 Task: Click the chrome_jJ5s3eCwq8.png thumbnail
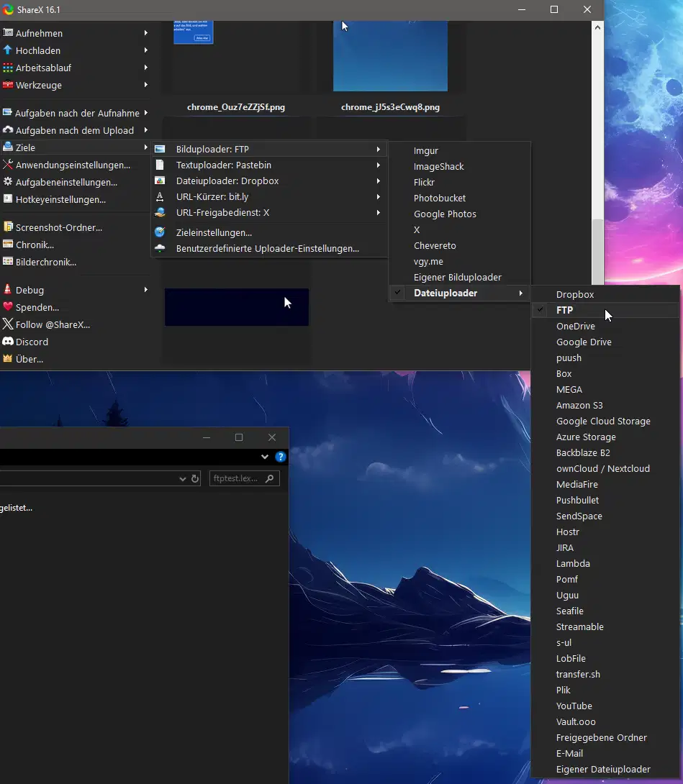click(x=390, y=56)
